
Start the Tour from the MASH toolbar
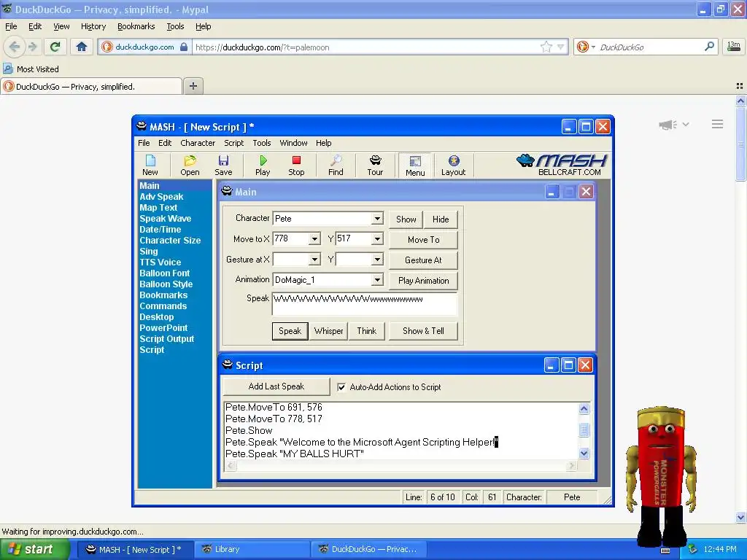375,165
